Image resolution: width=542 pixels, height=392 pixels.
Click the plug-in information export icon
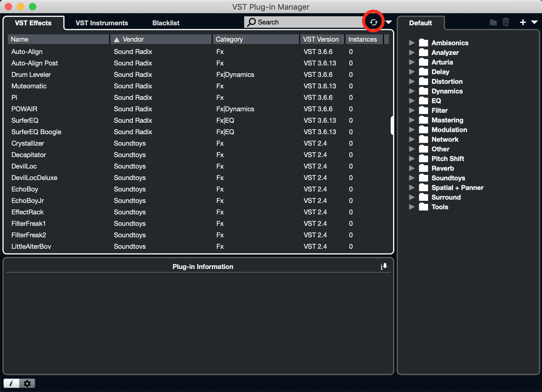point(384,266)
